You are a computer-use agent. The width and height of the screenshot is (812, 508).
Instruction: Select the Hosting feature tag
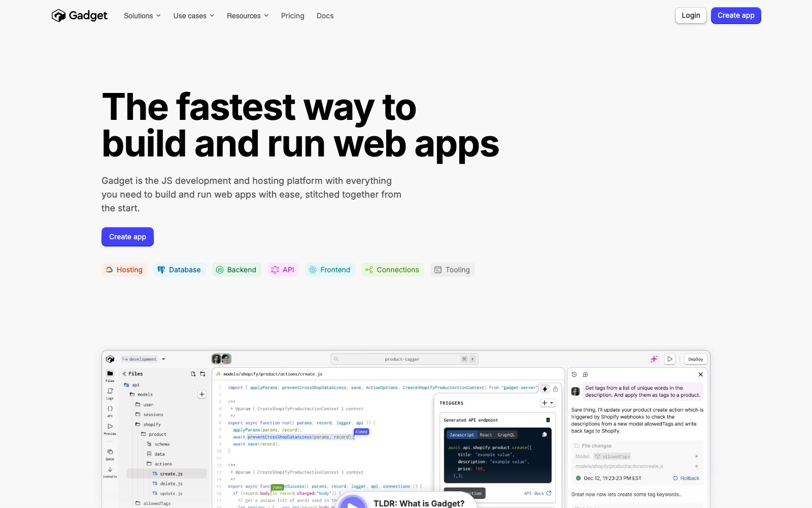tap(124, 270)
